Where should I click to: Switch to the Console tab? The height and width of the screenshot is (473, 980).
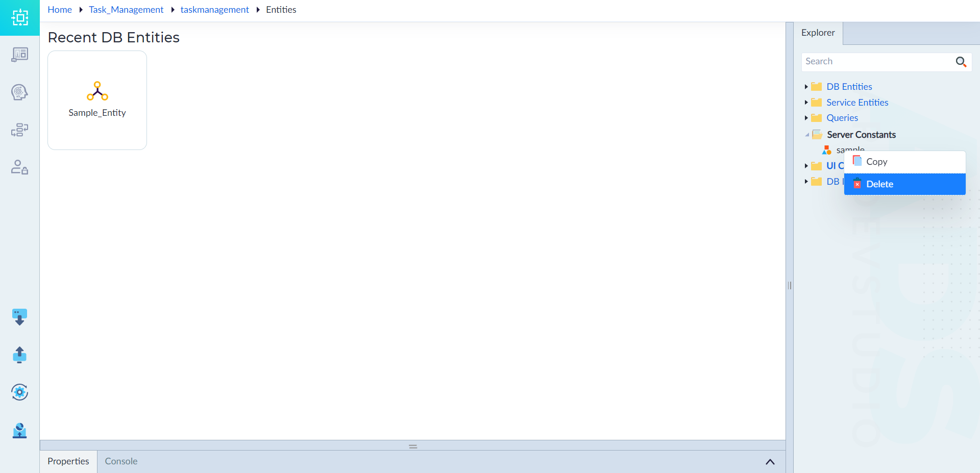(121, 461)
